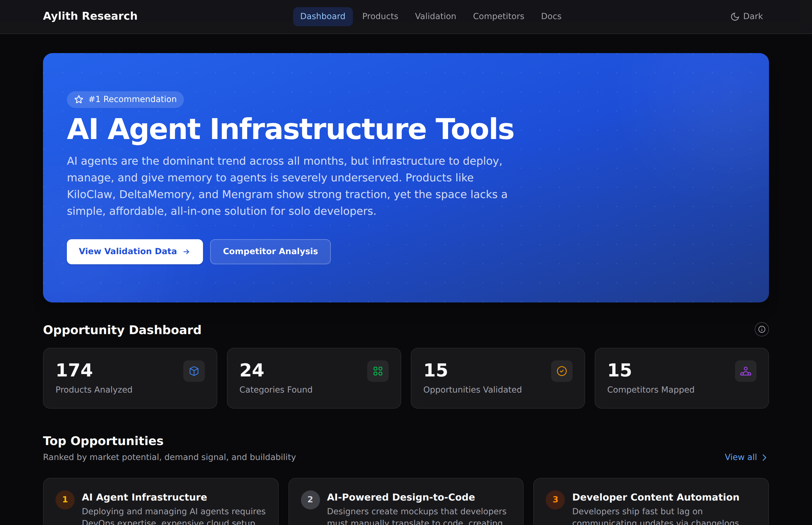Switch to the Validation tab
The height and width of the screenshot is (525, 812).
tap(435, 16)
